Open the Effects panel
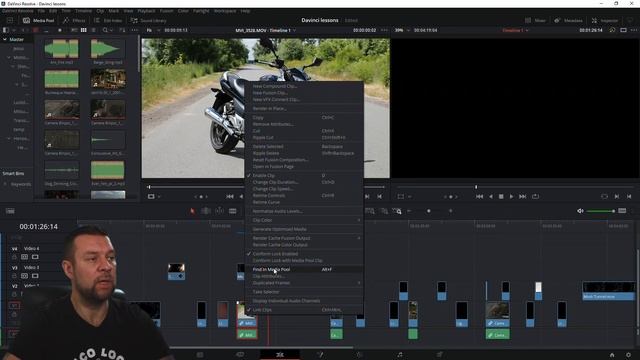 click(x=74, y=20)
